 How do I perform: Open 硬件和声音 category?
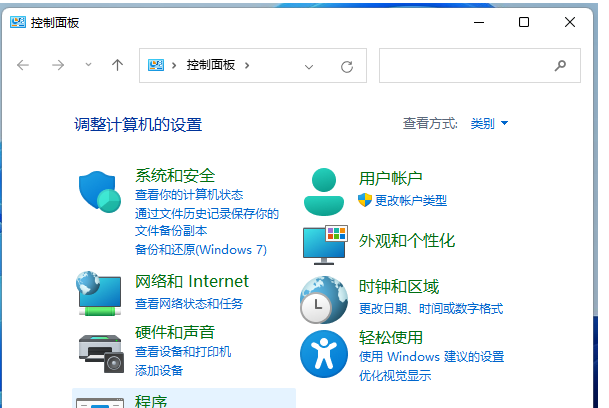click(175, 332)
